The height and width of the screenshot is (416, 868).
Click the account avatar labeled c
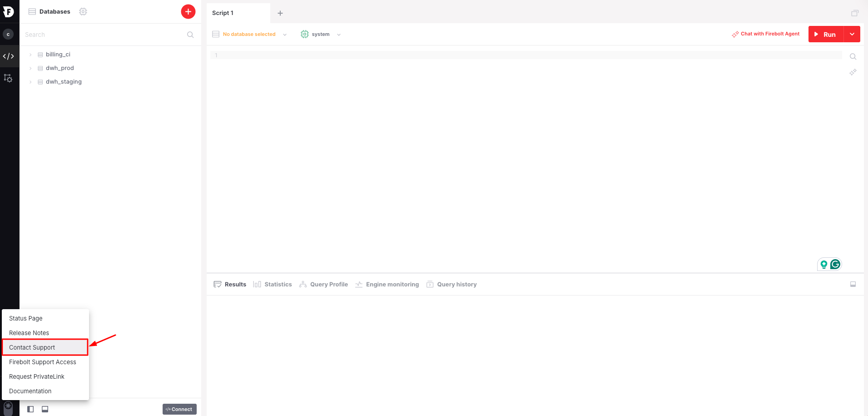(x=8, y=34)
